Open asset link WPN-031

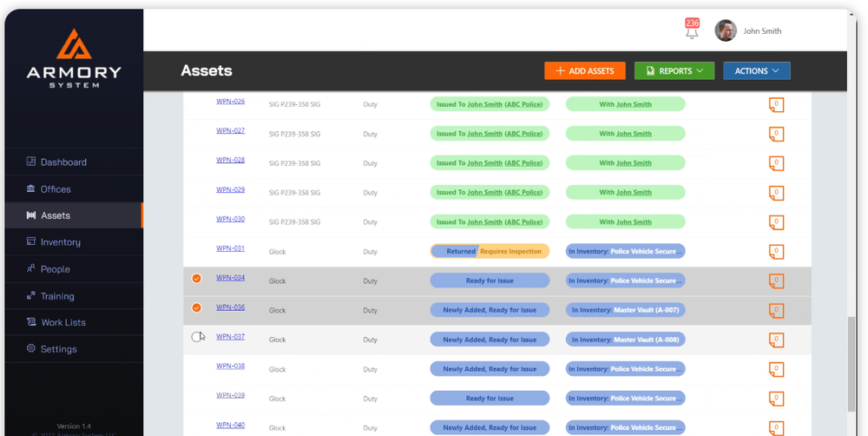click(x=230, y=248)
